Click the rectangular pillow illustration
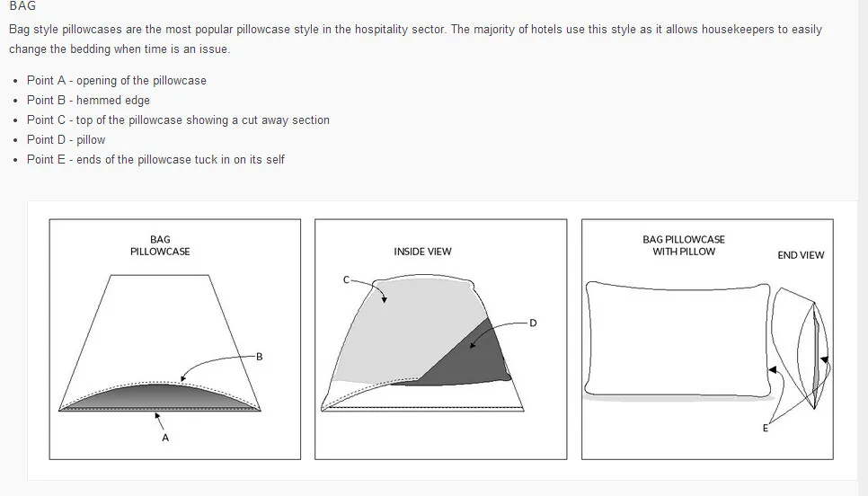 point(678,340)
